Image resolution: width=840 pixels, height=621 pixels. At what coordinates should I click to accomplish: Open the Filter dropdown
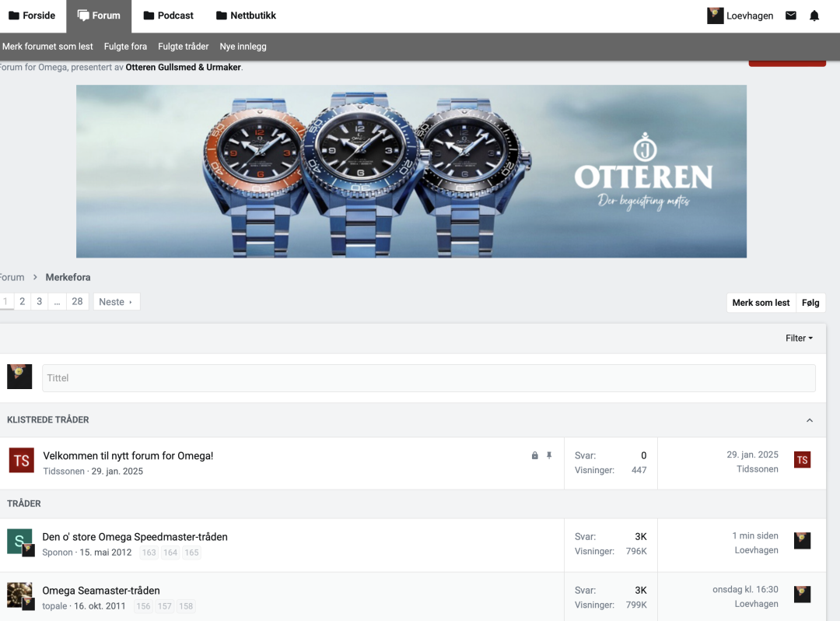pyautogui.click(x=799, y=338)
